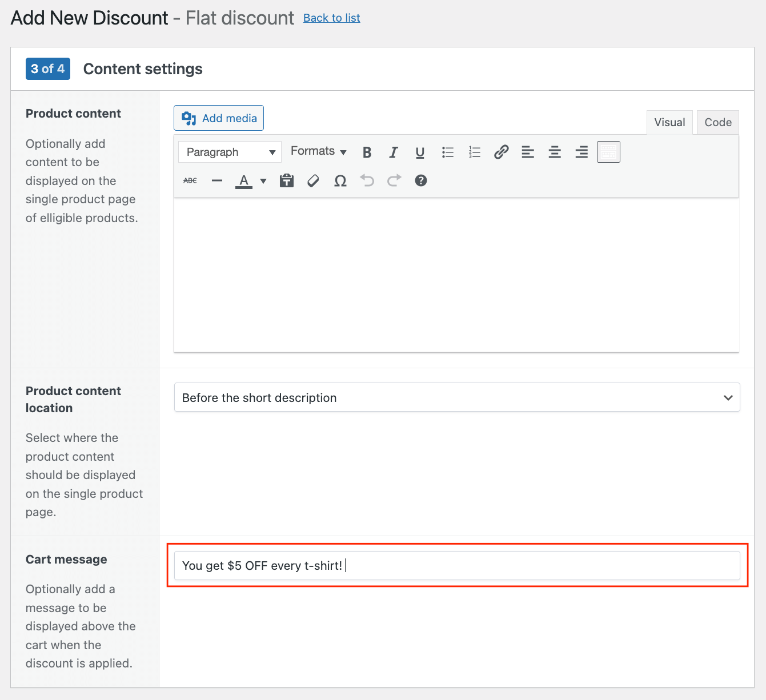The image size is (766, 700).
Task: Toggle underline formatting in editor toolbar
Action: (420, 152)
